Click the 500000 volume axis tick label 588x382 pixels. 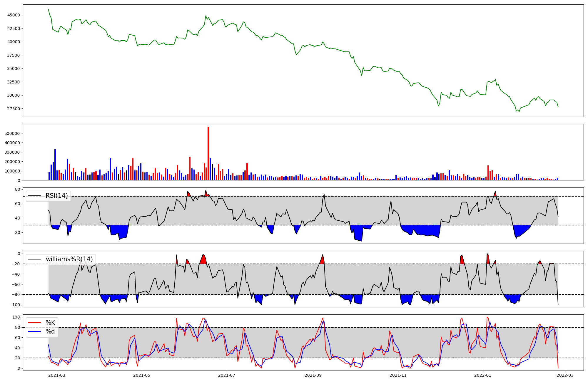(12, 133)
